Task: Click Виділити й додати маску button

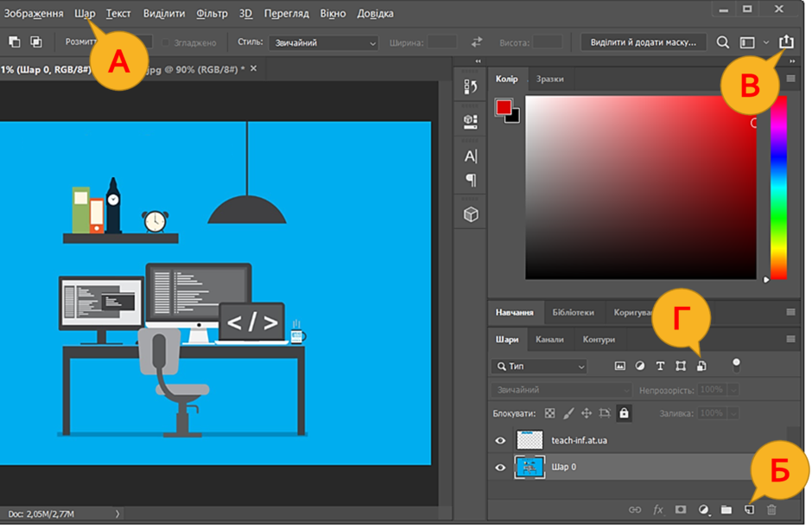Action: click(644, 42)
